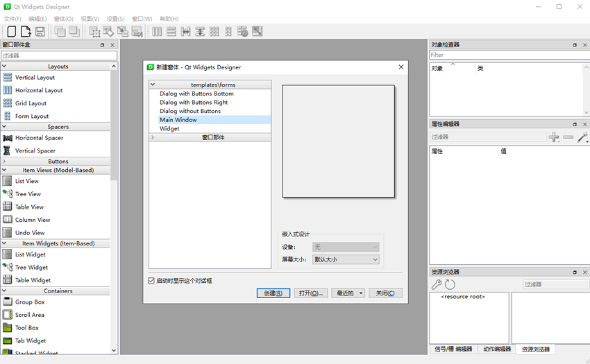Screen dimensions: 590x364
Task: Click the resource browser filter field
Action: 556,285
